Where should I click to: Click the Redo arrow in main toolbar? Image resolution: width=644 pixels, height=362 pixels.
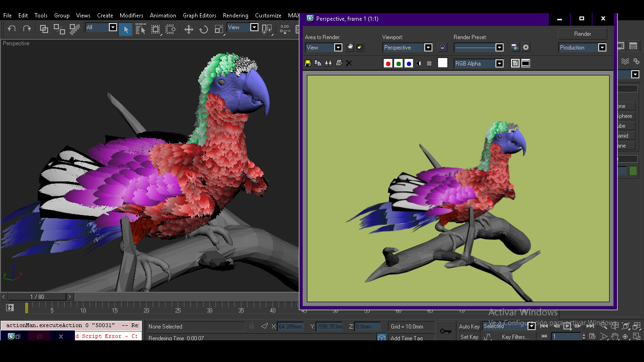tap(27, 29)
